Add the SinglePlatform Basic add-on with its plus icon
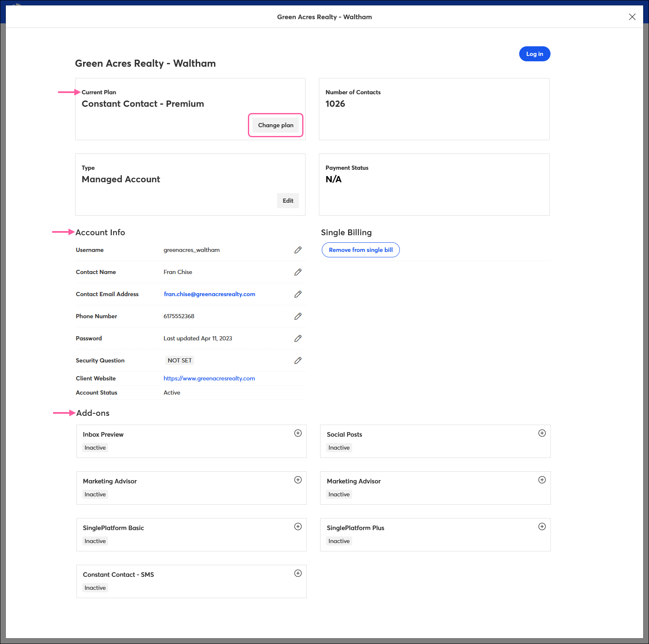649x644 pixels. [x=298, y=526]
